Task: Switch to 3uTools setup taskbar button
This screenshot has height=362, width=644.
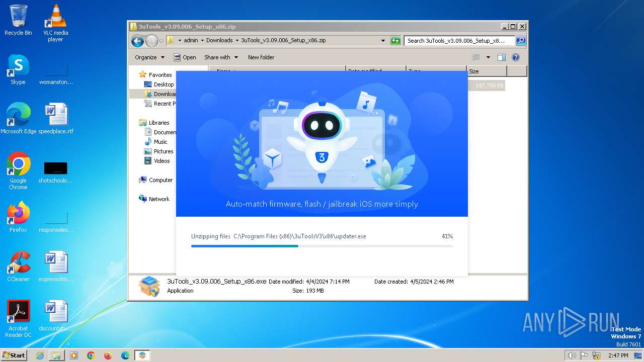Action: (142, 355)
